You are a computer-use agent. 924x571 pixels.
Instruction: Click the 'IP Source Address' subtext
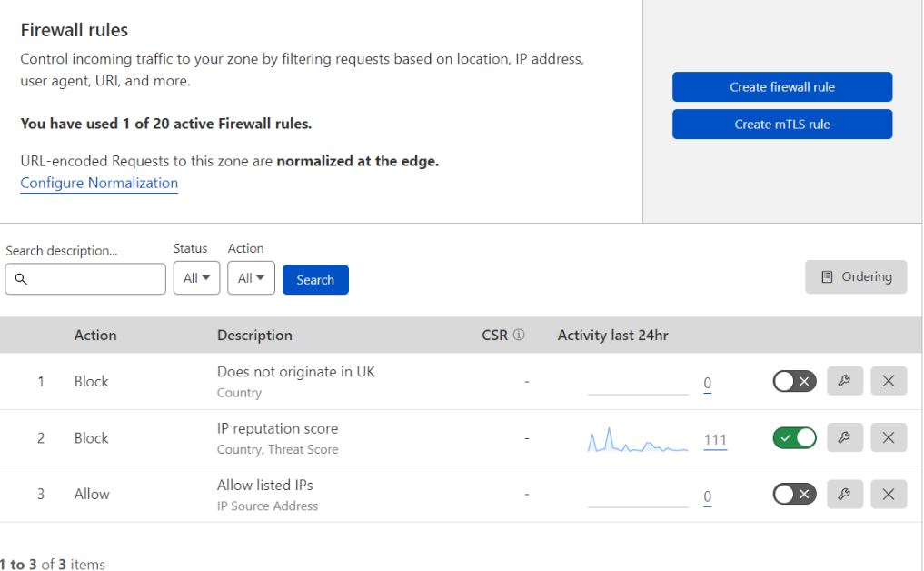click(x=267, y=506)
